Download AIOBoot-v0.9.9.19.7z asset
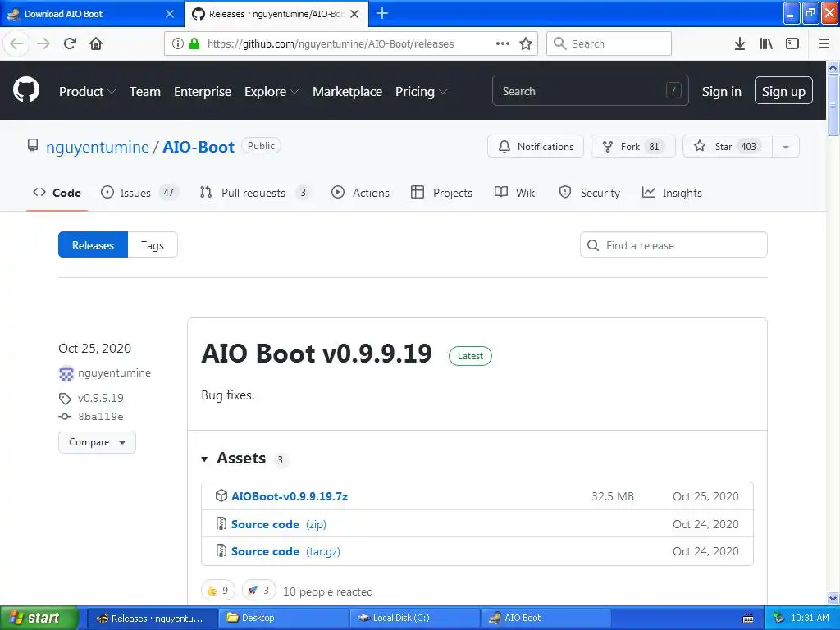This screenshot has width=840, height=630. point(290,496)
